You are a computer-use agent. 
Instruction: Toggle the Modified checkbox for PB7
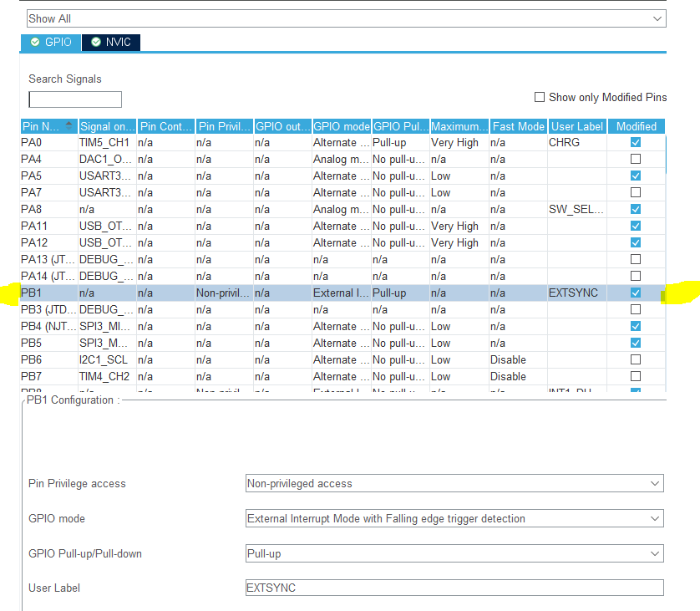636,376
